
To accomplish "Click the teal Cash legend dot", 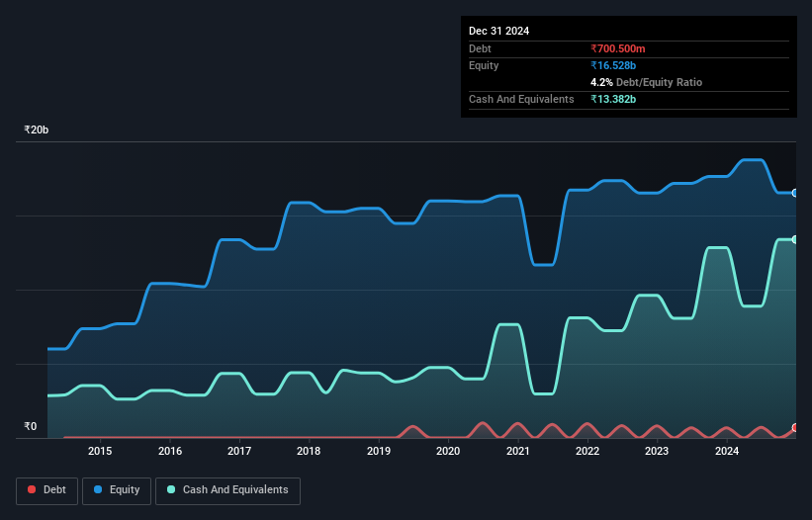I will 171,489.
